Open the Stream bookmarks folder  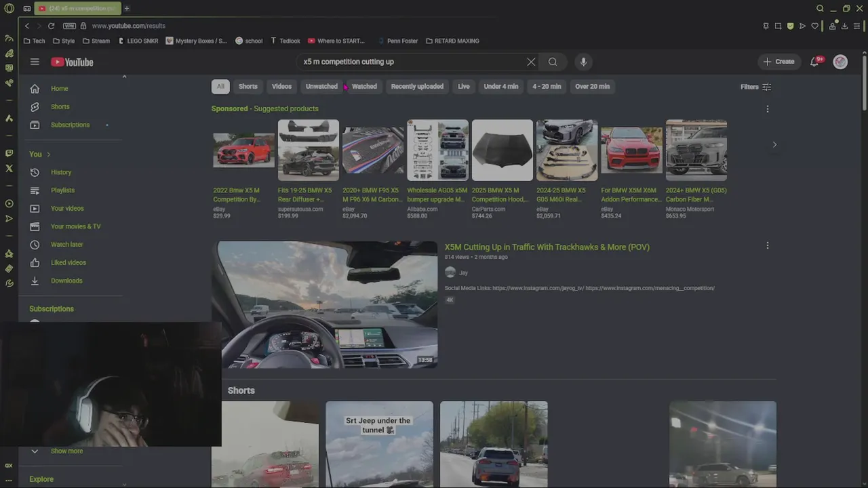96,41
